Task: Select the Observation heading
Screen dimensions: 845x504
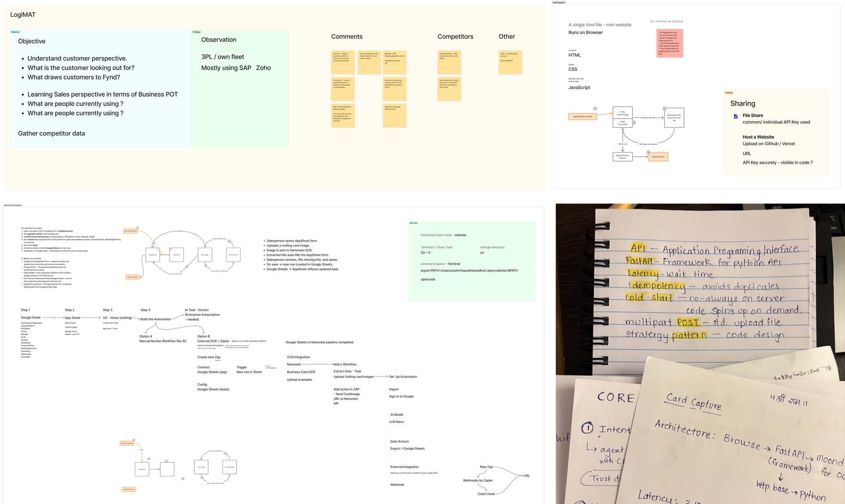Action: 218,40
